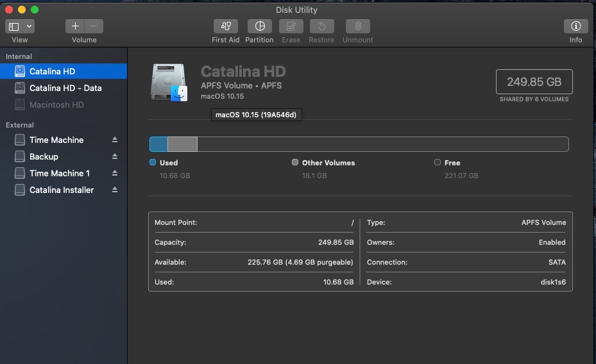Viewport: 596px width, 364px height.
Task: Click SHARED BY 6 VOLUMES label
Action: (534, 99)
